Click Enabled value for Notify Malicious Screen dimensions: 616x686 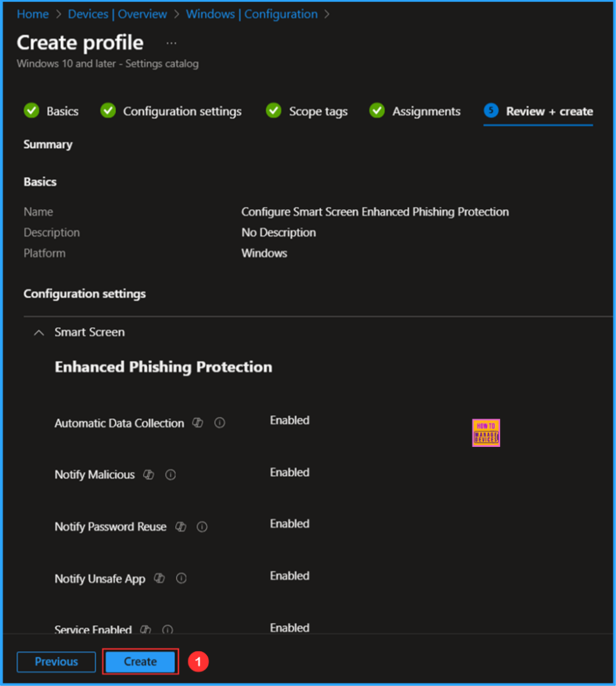290,472
